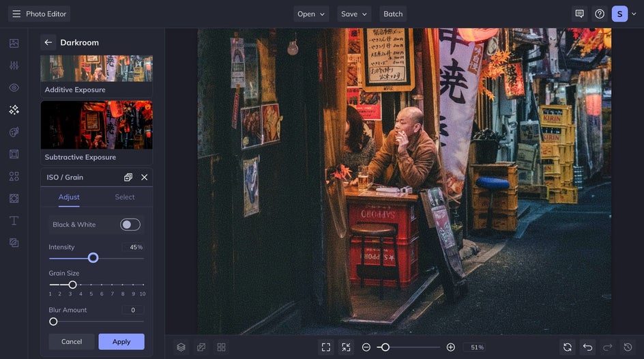Open the Effects sparkle tool in sidebar
Screen dimensions: 644x359
click(x=14, y=109)
